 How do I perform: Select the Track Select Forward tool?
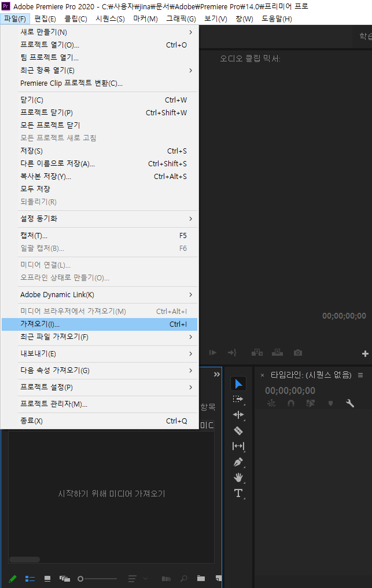[x=238, y=399]
